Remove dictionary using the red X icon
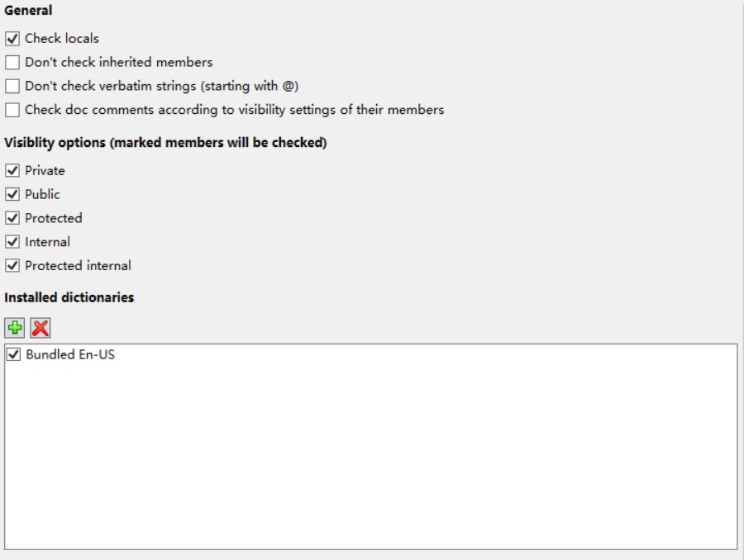The width and height of the screenshot is (744, 560). (x=41, y=328)
